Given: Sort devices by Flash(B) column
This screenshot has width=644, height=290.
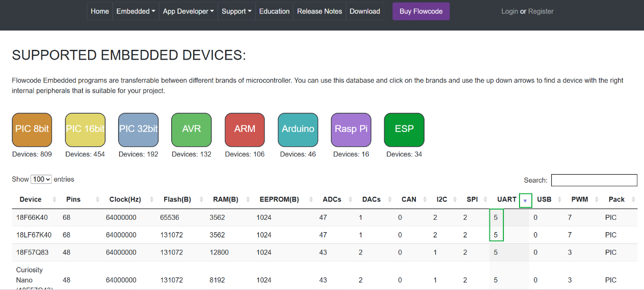Looking at the screenshot, I should (177, 199).
